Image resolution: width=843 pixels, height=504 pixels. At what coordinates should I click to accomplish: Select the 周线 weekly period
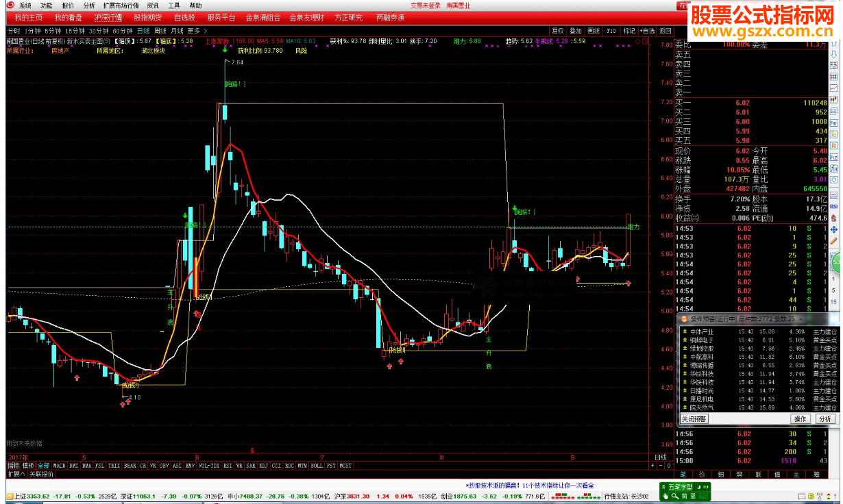click(x=160, y=31)
